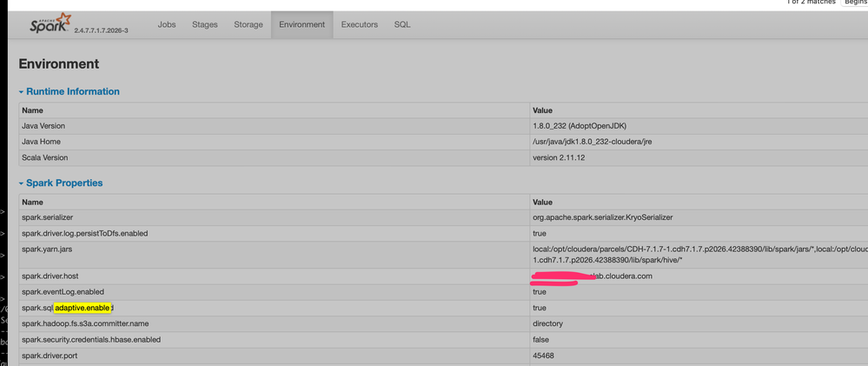Click Name header in Spark Properties table
Screen dimensions: 868x366
click(x=32, y=202)
